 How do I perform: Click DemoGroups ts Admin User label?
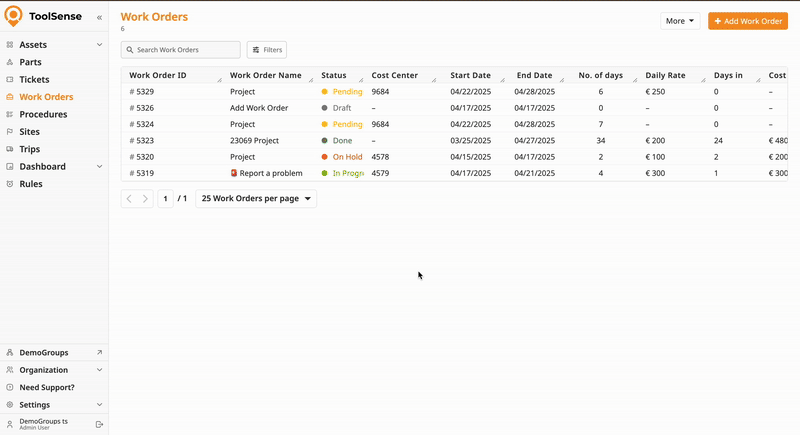(x=43, y=424)
